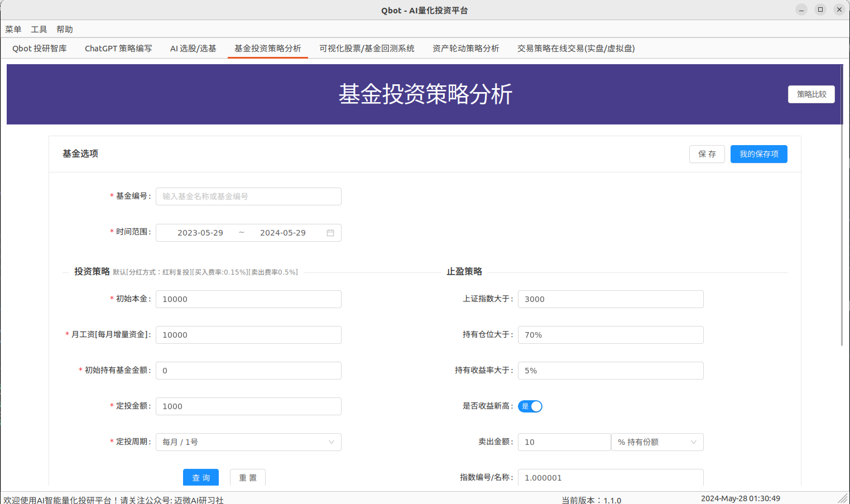This screenshot has width=850, height=504.
Task: Open the 帮助 menu
Action: [64, 29]
